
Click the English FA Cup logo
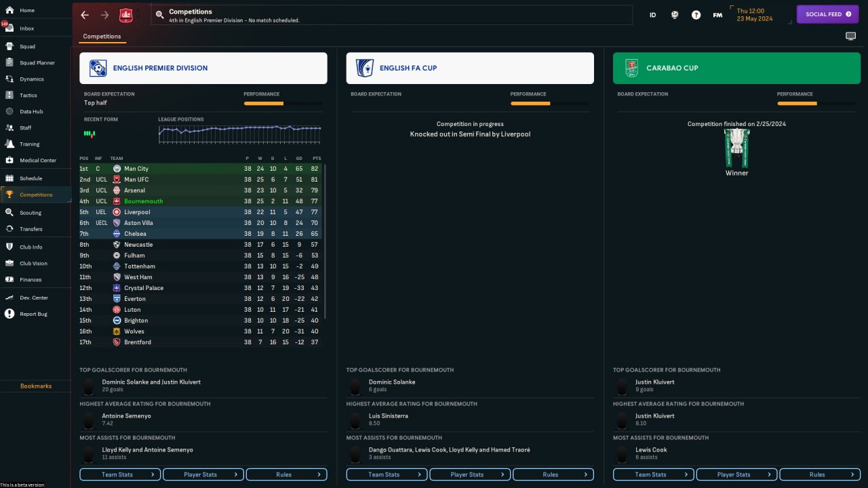point(365,68)
